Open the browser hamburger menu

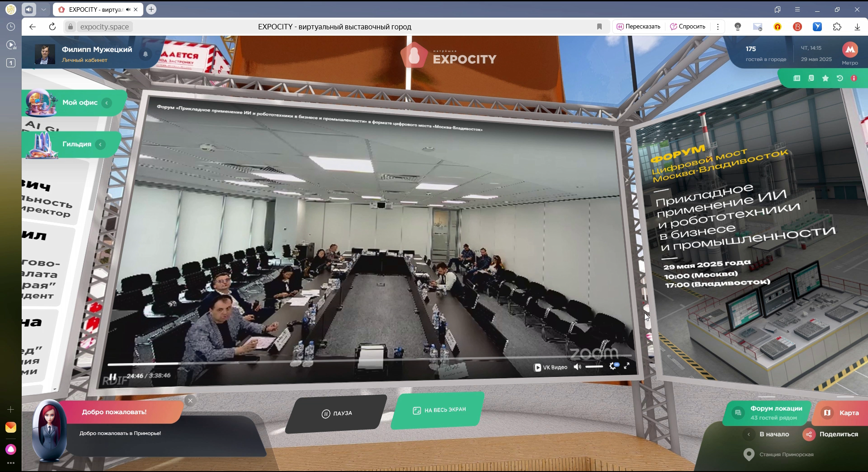[797, 9]
